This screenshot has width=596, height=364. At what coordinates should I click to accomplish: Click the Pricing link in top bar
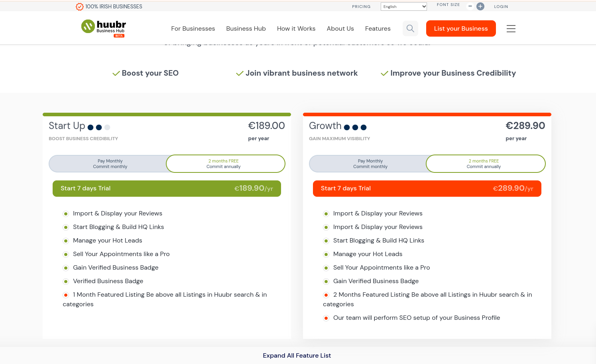[x=361, y=6]
